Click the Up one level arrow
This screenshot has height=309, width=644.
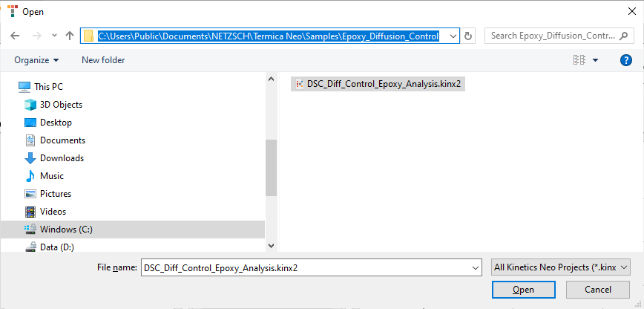tap(70, 36)
